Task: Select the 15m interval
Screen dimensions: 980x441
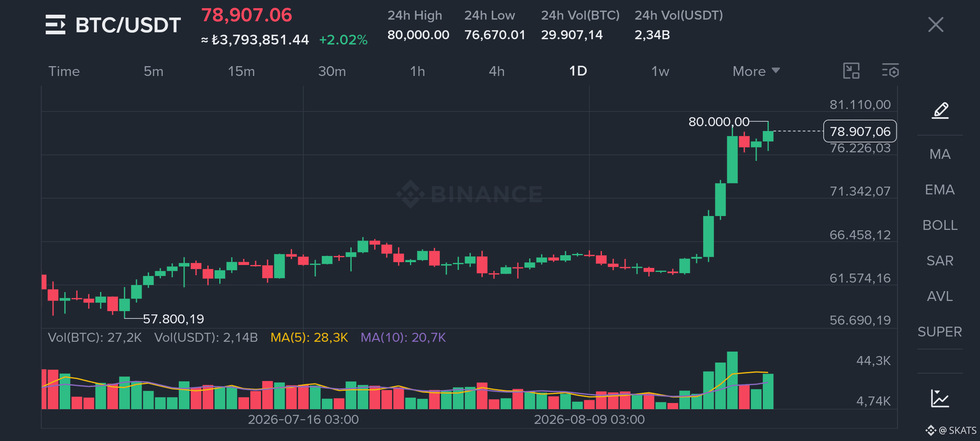Action: pyautogui.click(x=241, y=71)
